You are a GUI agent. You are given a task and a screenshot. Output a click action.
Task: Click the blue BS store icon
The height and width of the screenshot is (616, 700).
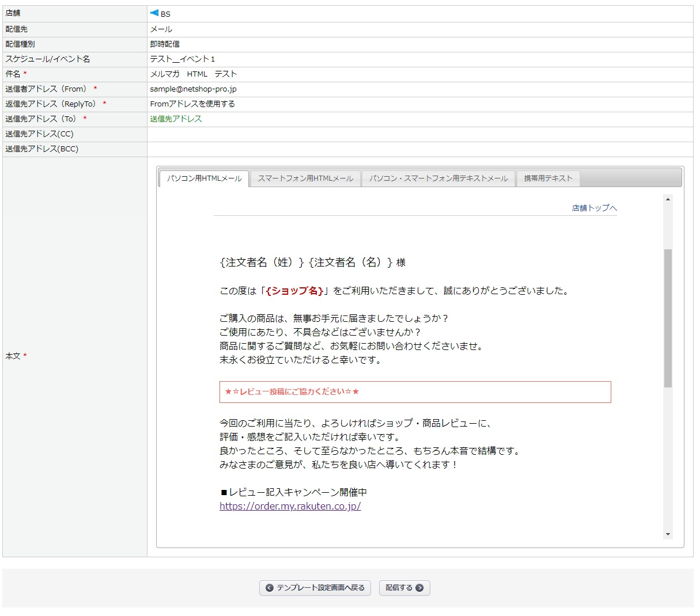(x=154, y=13)
